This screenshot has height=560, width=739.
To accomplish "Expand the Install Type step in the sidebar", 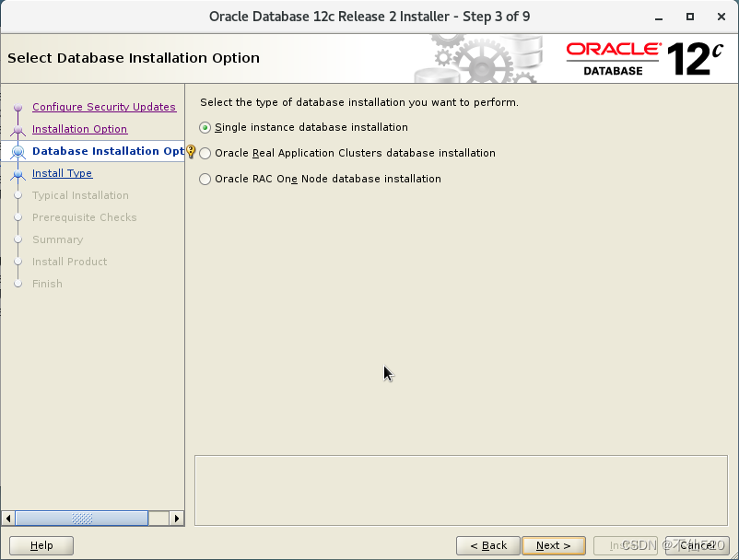I will (x=62, y=173).
